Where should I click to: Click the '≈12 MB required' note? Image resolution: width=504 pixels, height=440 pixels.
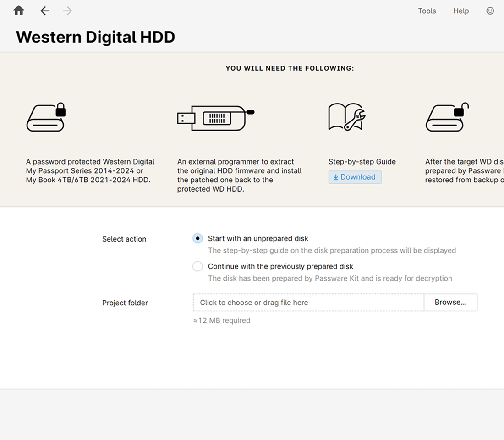[x=221, y=320]
